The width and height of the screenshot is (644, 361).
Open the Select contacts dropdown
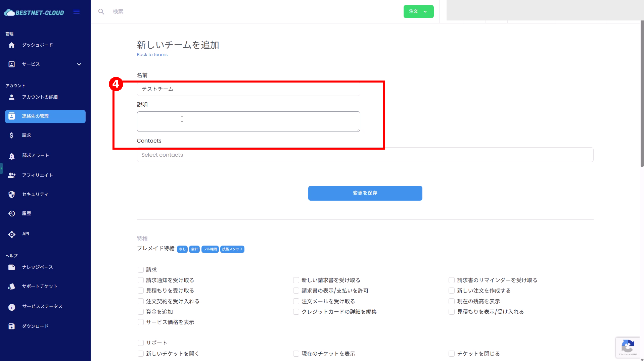pos(365,155)
